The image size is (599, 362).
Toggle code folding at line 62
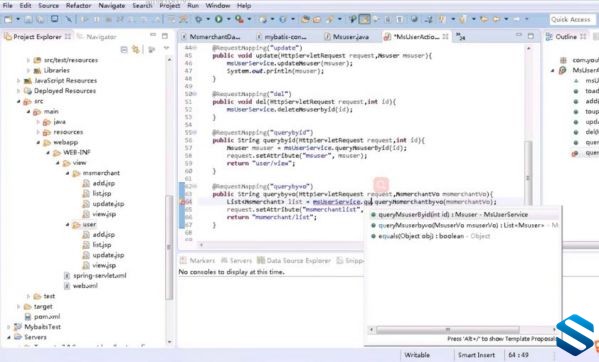point(195,186)
